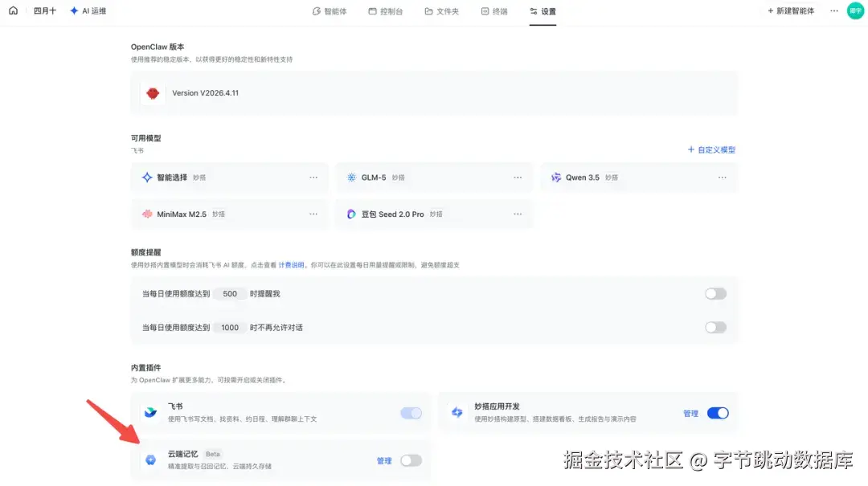Click the home icon in top bar
This screenshot has width=868, height=486.
(x=14, y=10)
